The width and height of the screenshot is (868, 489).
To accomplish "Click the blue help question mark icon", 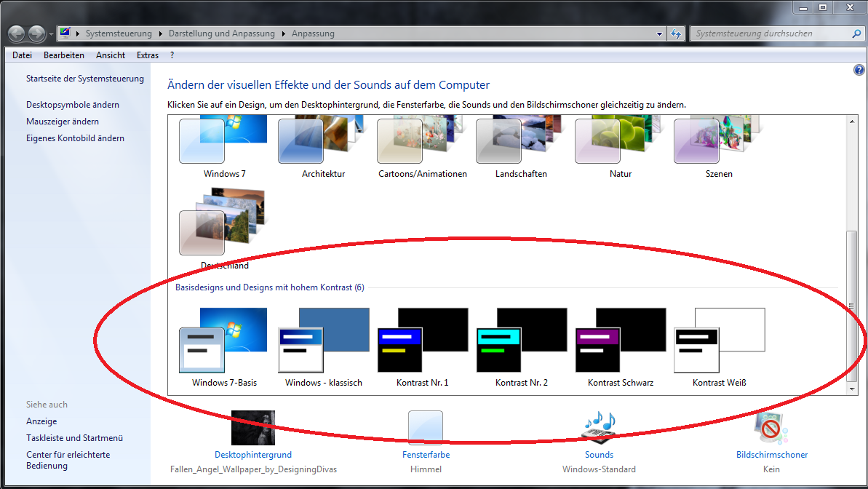I will [x=859, y=70].
